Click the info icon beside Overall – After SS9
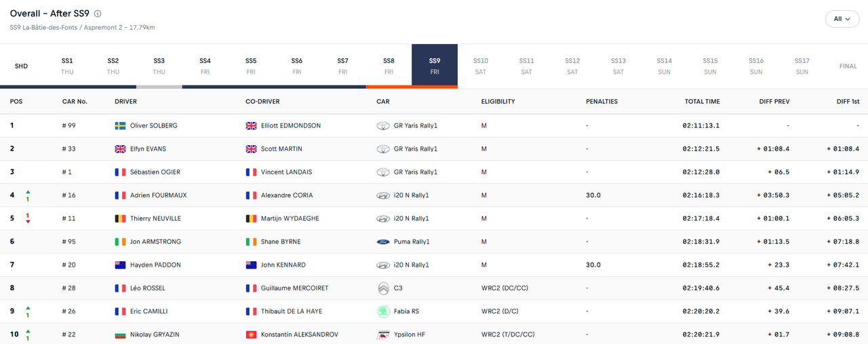The width and height of the screenshot is (868, 344). click(98, 14)
